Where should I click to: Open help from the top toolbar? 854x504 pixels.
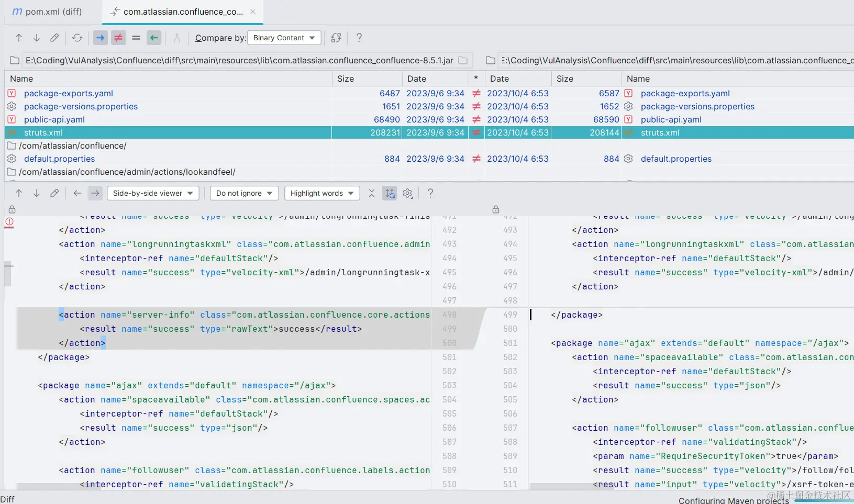(x=359, y=38)
